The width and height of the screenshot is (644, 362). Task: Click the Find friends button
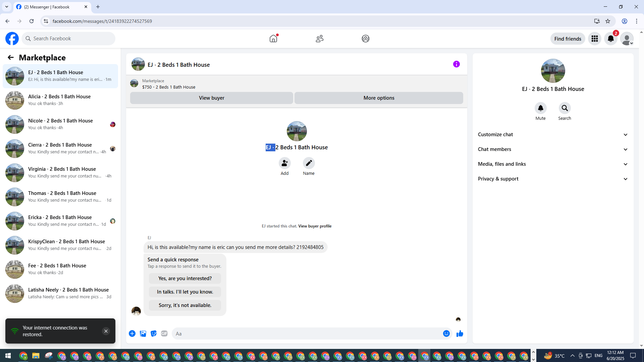point(568,39)
